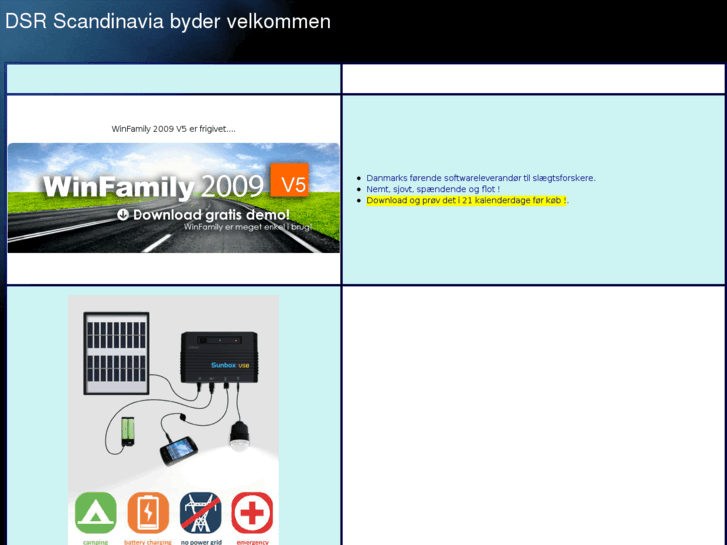Click the no power grid icon

tap(200, 513)
